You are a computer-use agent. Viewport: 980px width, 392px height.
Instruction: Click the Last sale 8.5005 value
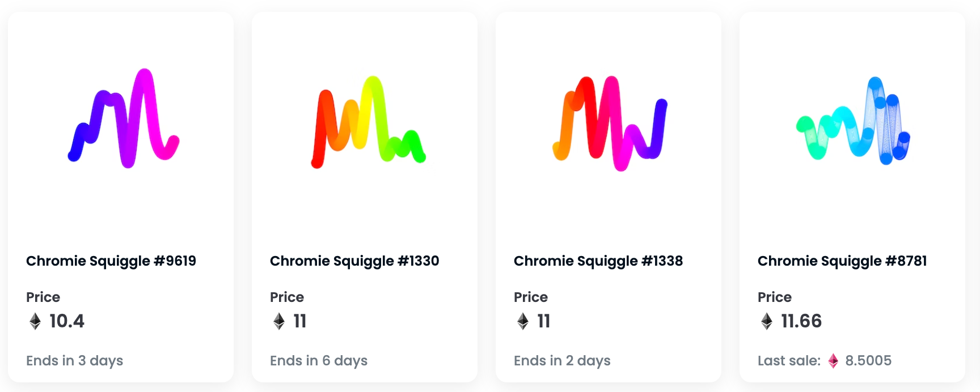tap(868, 361)
